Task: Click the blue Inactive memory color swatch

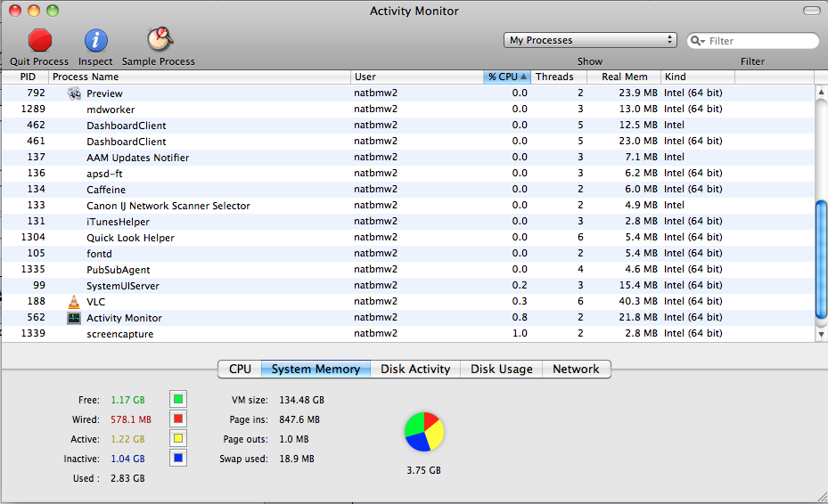Action: 178,458
